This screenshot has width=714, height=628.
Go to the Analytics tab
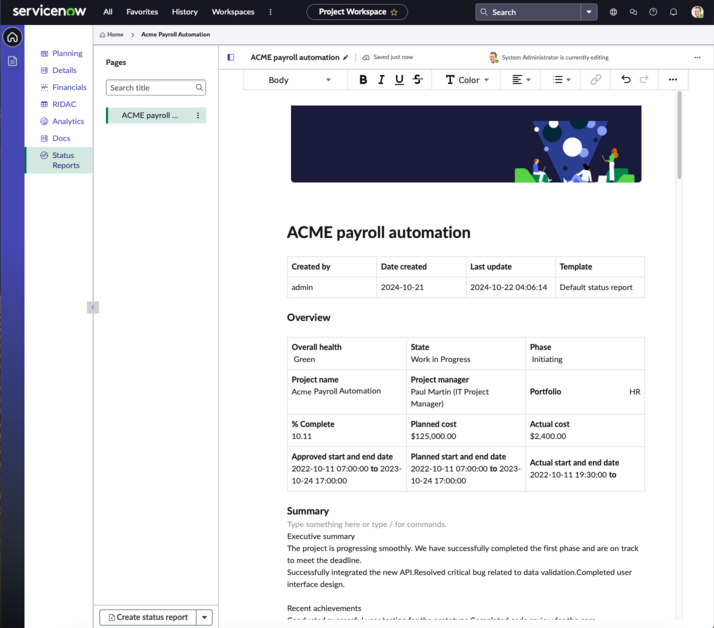pos(62,121)
